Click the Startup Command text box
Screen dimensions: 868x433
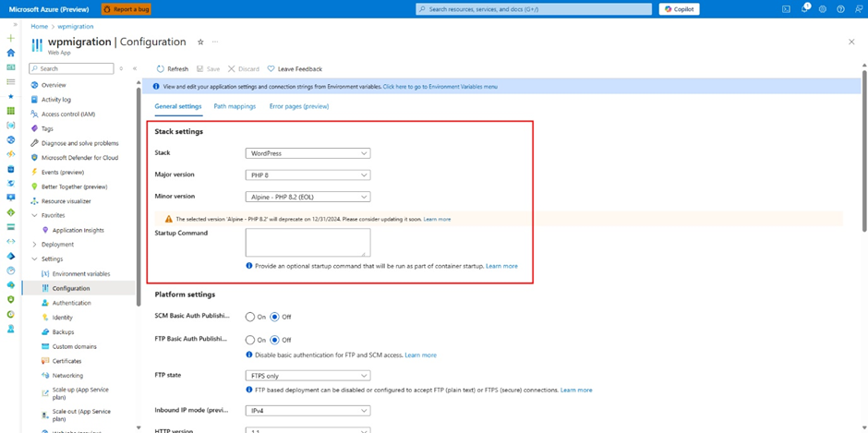[307, 243]
